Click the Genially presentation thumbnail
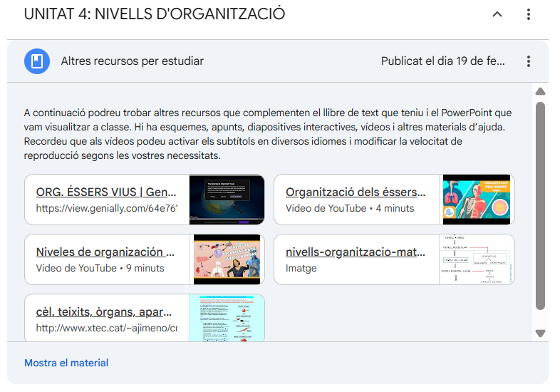Image resolution: width=560 pixels, height=392 pixels. (227, 200)
